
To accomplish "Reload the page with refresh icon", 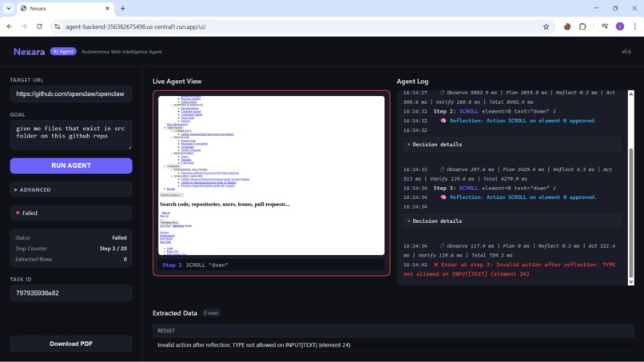I will tap(39, 26).
